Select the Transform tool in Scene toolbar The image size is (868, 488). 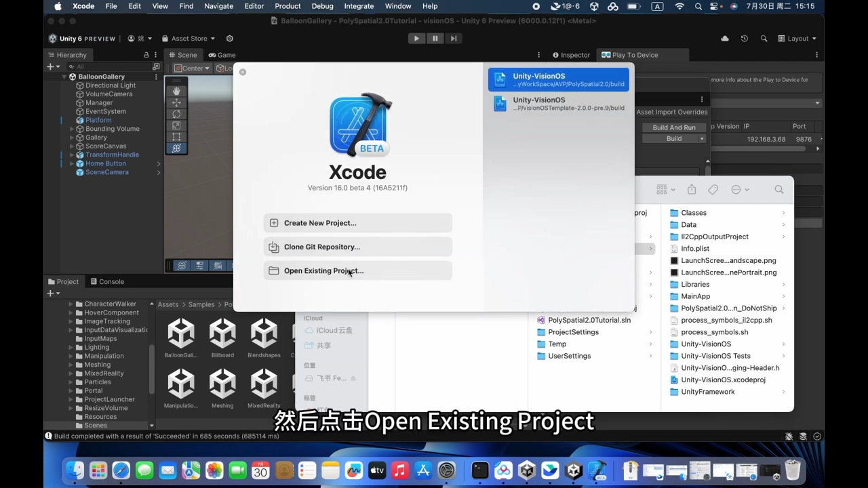pyautogui.click(x=176, y=148)
